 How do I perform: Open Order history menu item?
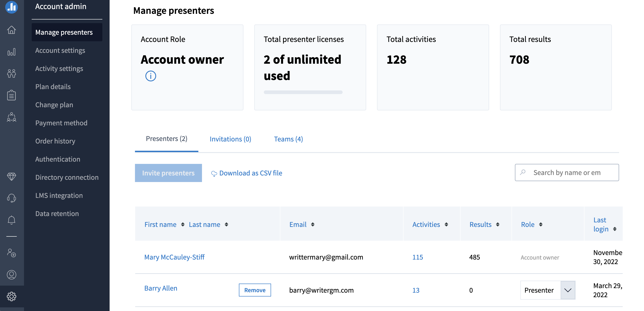tap(55, 141)
